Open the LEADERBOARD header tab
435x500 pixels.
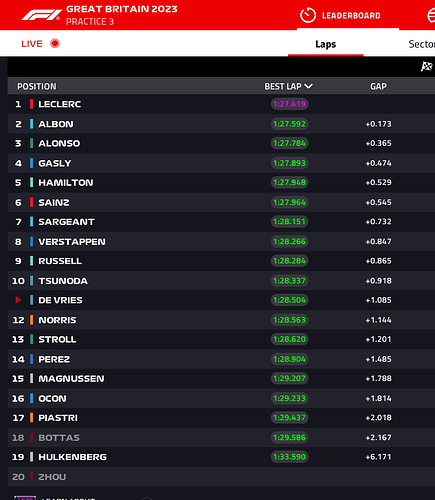pyautogui.click(x=351, y=16)
